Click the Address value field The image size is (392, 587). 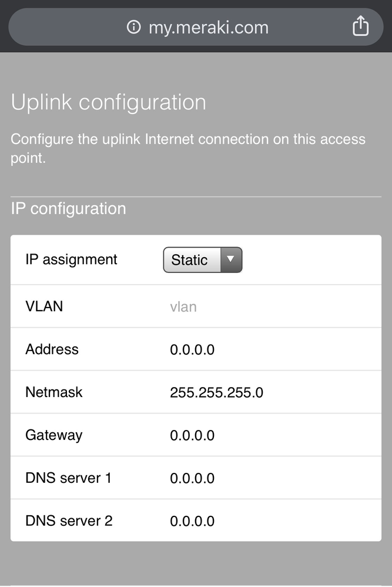[x=192, y=350]
